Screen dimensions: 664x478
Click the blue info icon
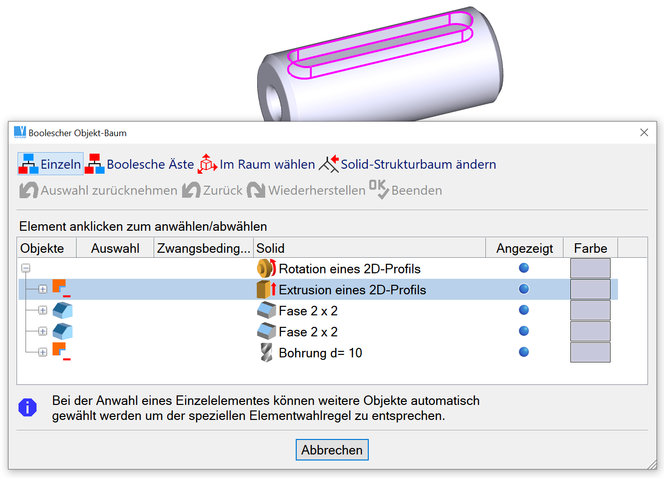[29, 407]
